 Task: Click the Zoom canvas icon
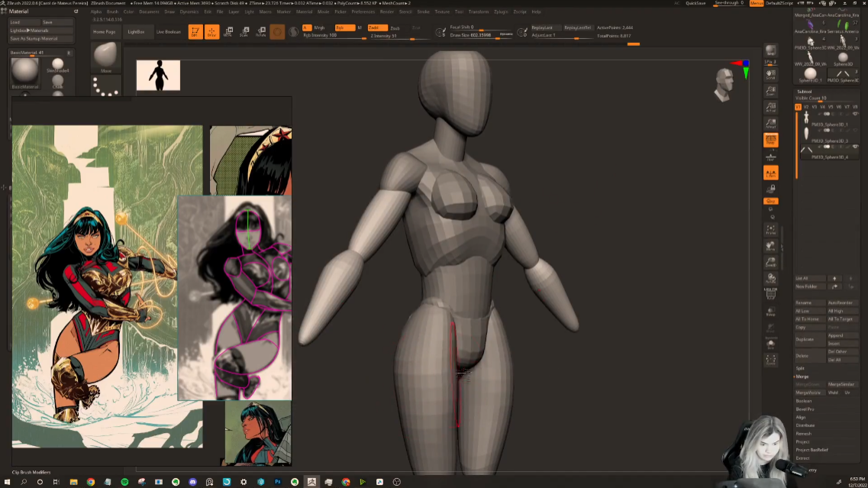point(770,90)
